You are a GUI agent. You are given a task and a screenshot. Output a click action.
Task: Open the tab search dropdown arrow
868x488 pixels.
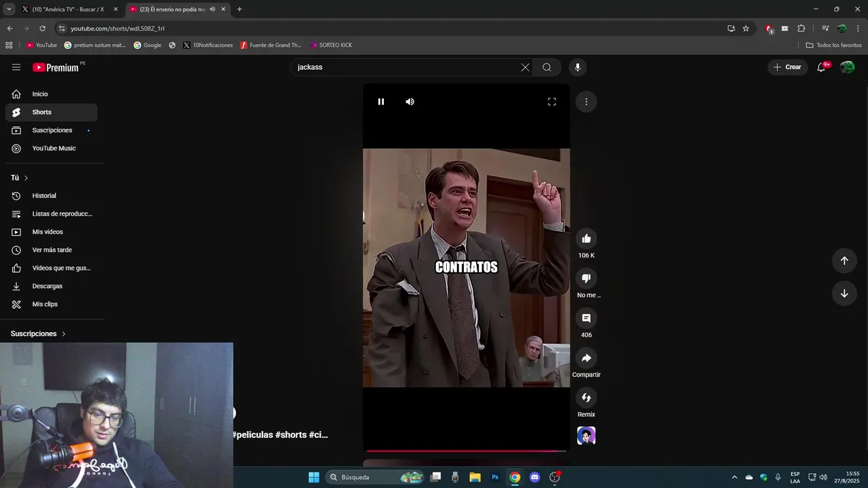point(9,9)
